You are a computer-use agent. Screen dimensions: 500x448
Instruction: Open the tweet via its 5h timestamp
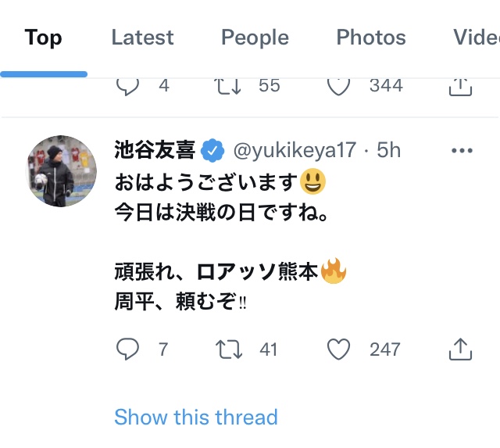pos(389,150)
